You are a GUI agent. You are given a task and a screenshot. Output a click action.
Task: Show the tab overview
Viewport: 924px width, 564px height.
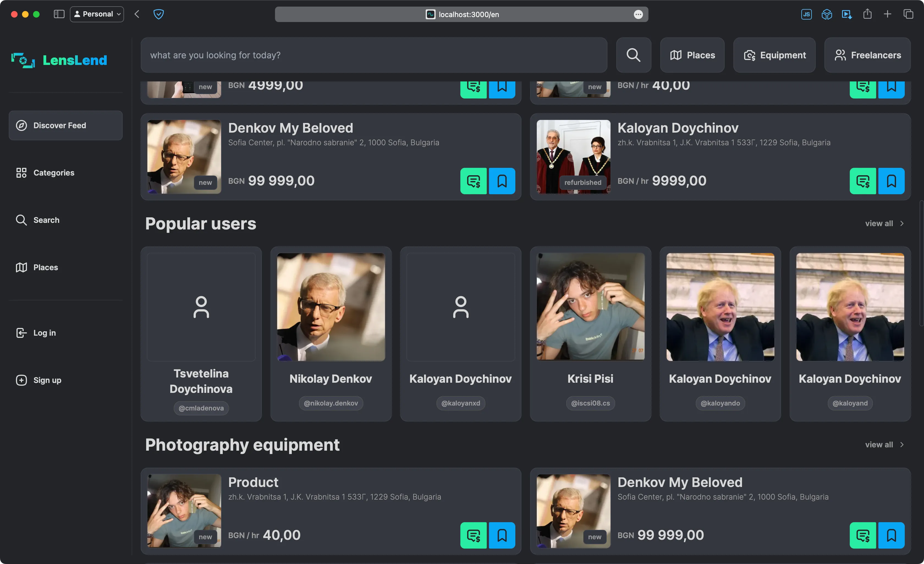pyautogui.click(x=908, y=14)
